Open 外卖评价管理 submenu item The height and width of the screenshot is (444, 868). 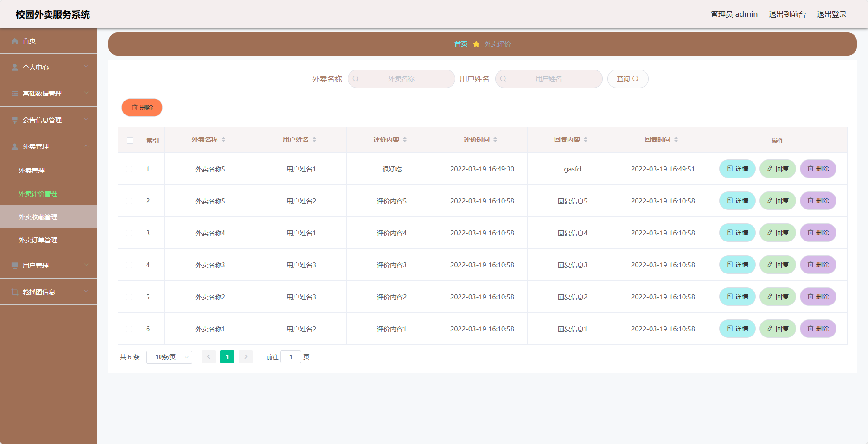click(x=49, y=194)
